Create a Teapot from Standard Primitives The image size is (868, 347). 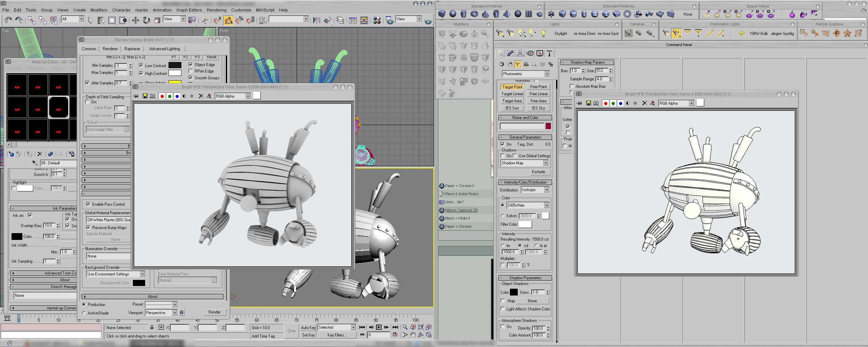click(x=539, y=14)
